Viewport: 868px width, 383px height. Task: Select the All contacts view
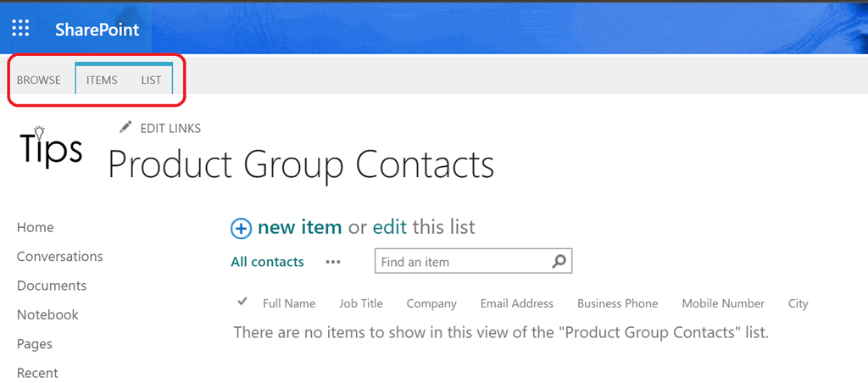point(267,262)
